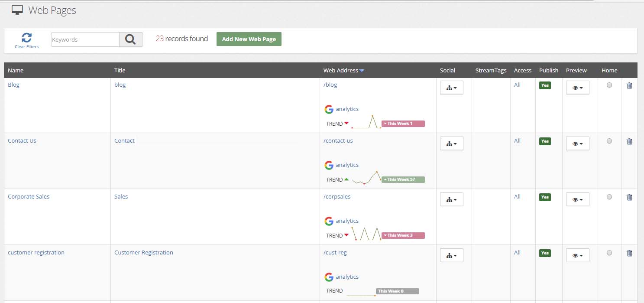Sort by the Name column header

(x=16, y=70)
